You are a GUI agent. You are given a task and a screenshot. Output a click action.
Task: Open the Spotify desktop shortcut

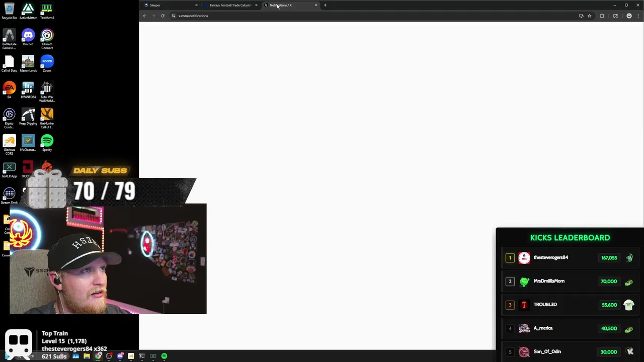pyautogui.click(x=47, y=143)
